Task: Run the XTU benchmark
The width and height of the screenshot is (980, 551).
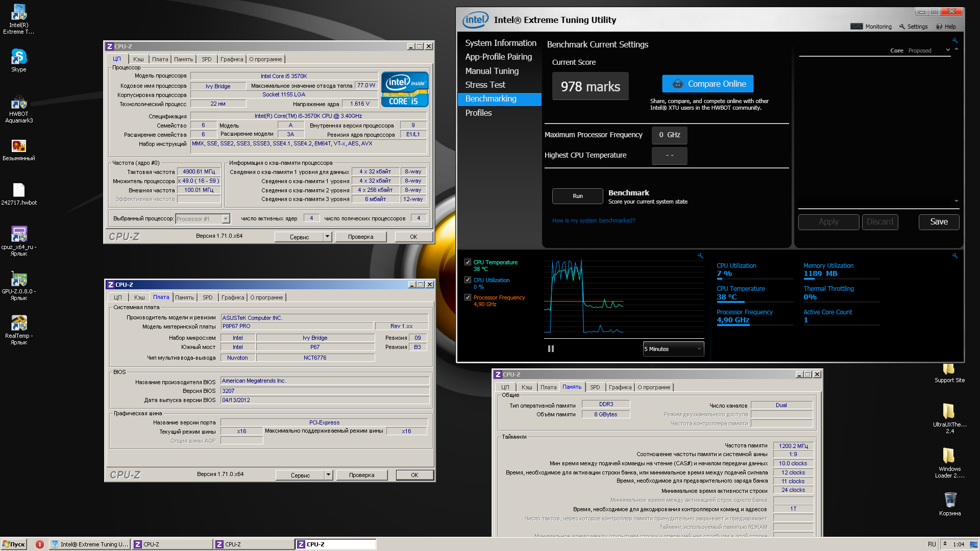Action: [577, 196]
